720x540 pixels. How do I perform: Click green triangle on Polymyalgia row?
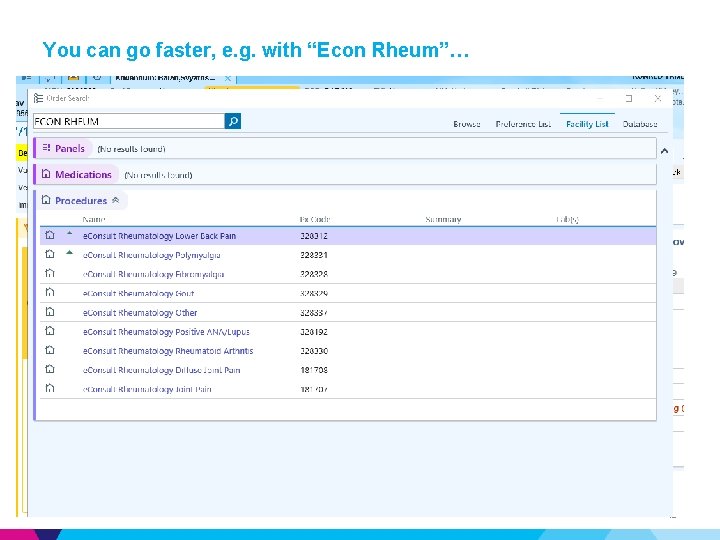pyautogui.click(x=69, y=253)
